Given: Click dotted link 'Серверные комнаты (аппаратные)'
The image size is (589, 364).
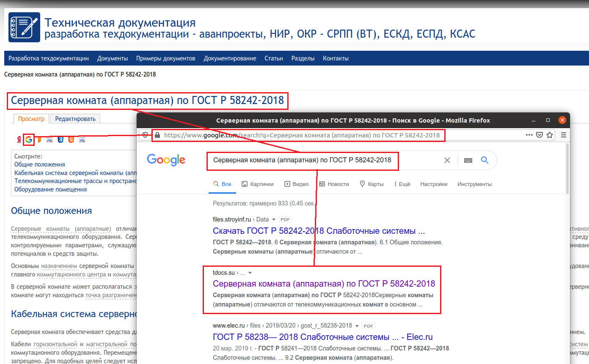Looking at the screenshot, I should [61, 229].
